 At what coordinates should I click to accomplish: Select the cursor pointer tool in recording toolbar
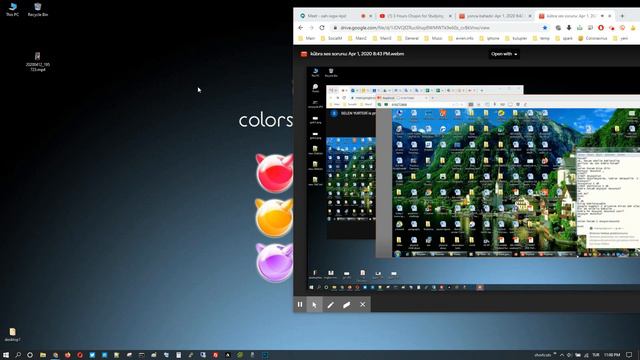(x=314, y=304)
